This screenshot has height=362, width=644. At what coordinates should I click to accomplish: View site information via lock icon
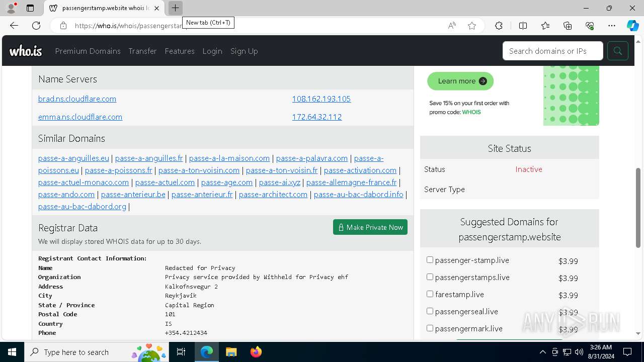[63, 26]
